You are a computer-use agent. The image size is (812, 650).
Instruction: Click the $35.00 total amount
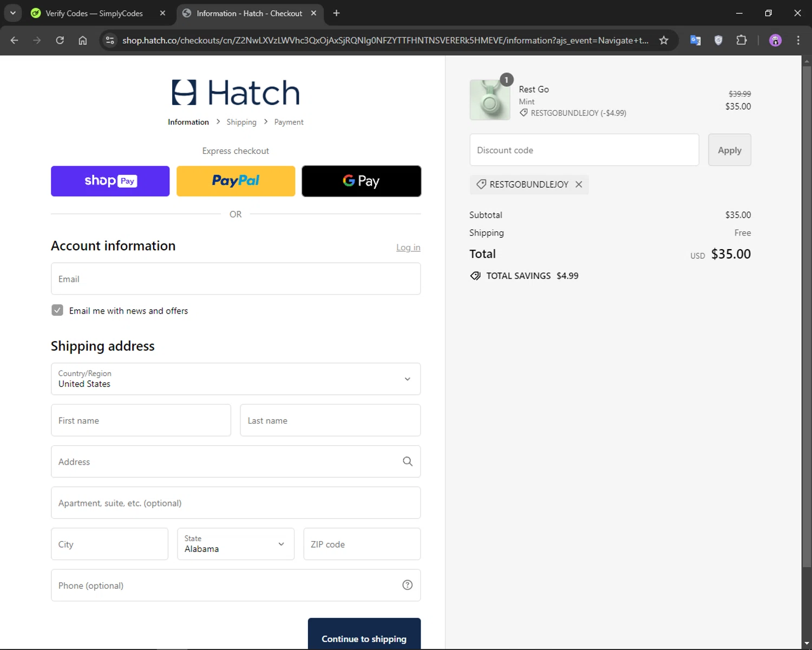[x=731, y=254]
